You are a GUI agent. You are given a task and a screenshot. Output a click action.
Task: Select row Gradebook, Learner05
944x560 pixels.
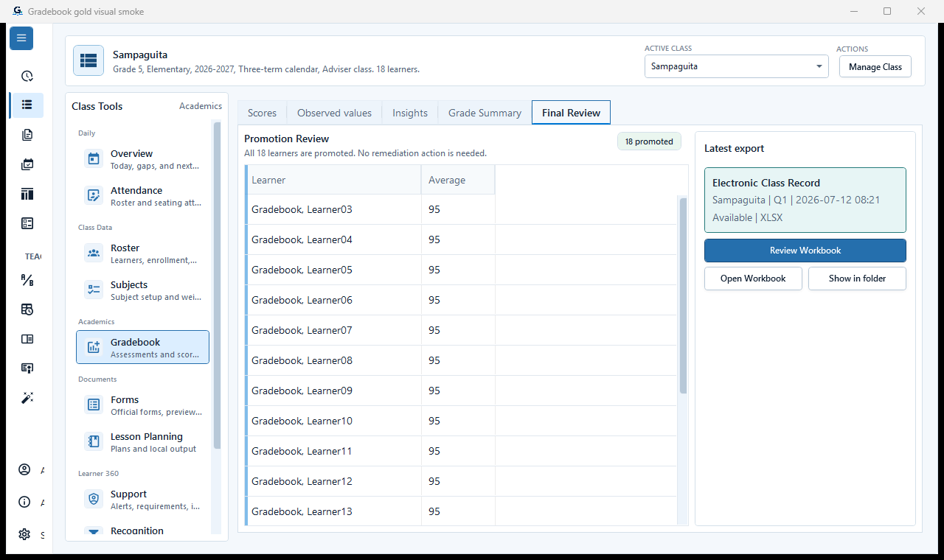click(461, 270)
